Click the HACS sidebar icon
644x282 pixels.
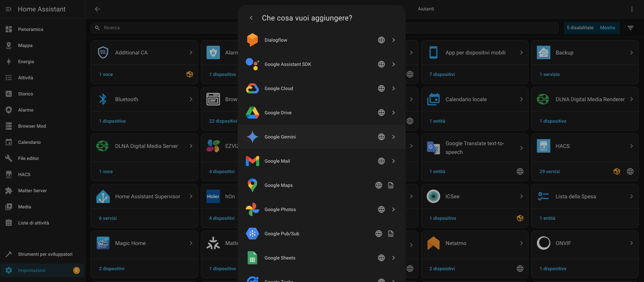point(9,174)
